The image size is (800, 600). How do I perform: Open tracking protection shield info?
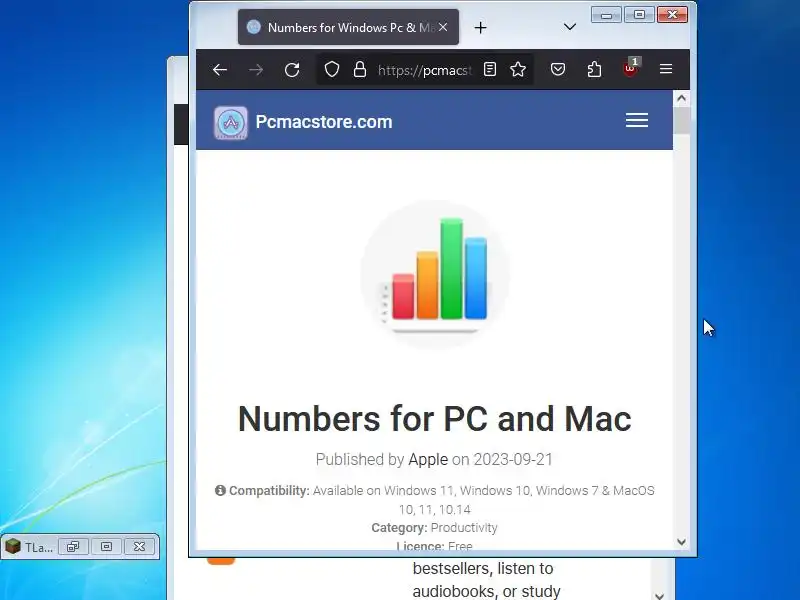332,69
